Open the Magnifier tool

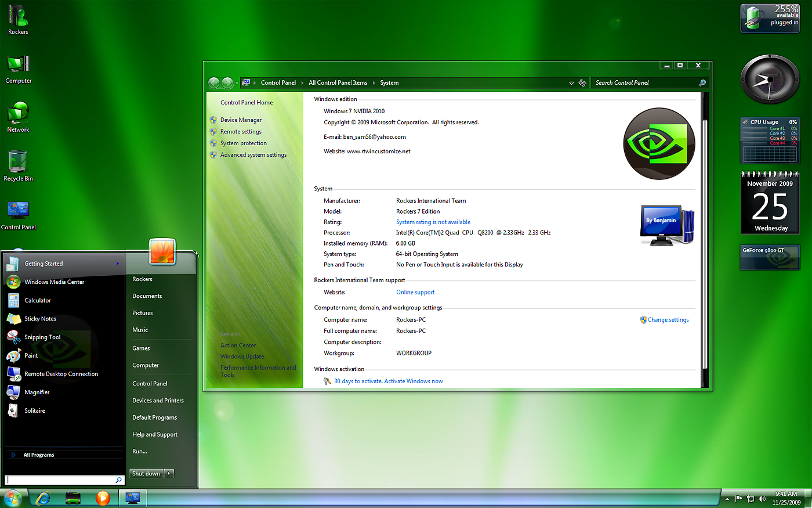(35, 392)
